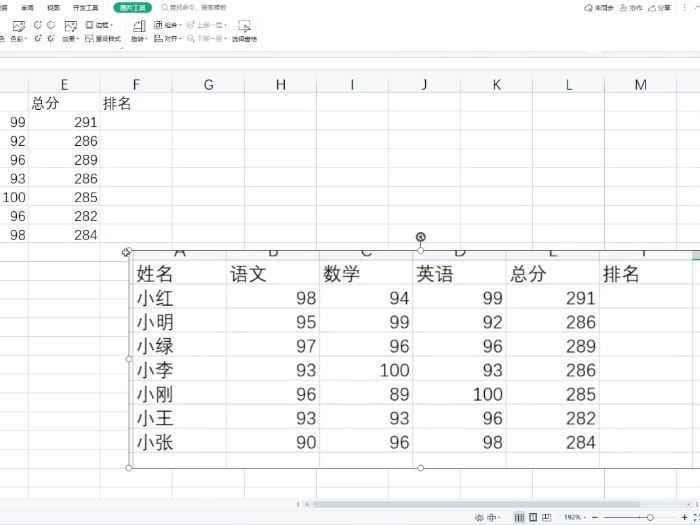
Task: Select column header F
Action: click(136, 84)
